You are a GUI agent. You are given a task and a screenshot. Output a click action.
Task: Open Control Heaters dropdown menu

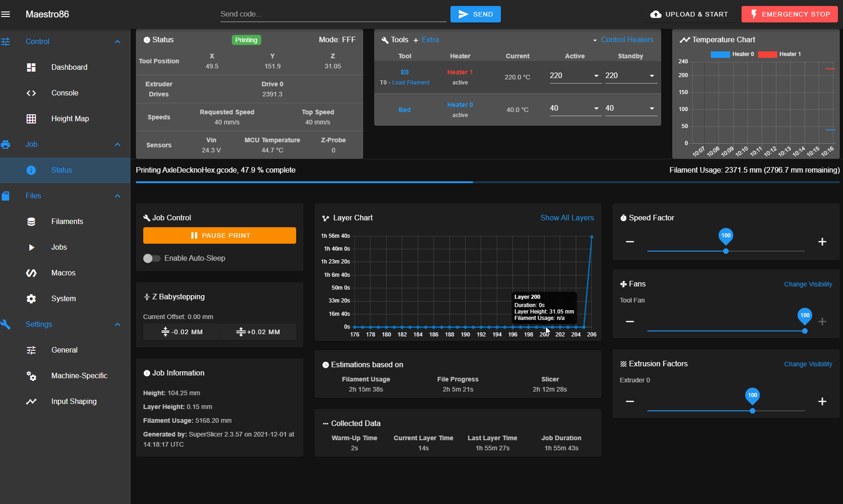point(623,40)
